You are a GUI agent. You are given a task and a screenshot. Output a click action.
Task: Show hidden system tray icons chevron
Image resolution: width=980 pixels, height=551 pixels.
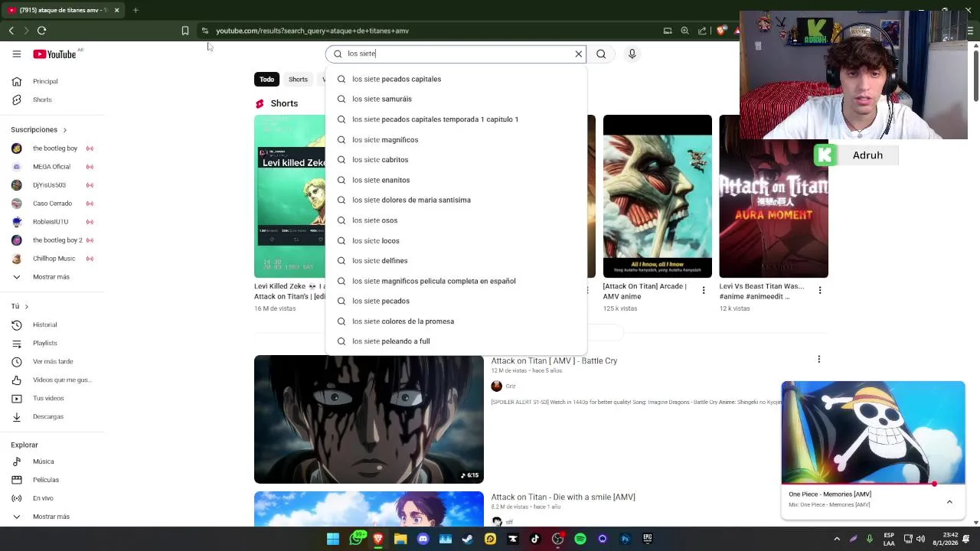point(837,539)
